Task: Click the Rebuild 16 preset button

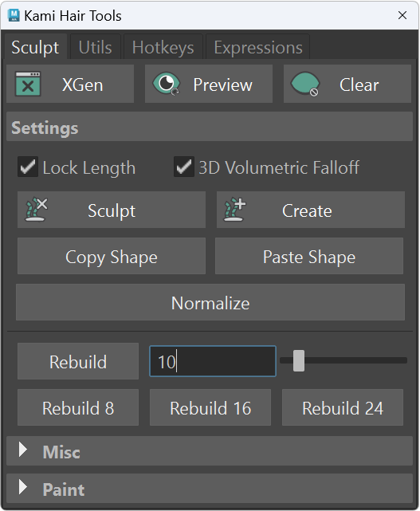Action: coord(210,407)
